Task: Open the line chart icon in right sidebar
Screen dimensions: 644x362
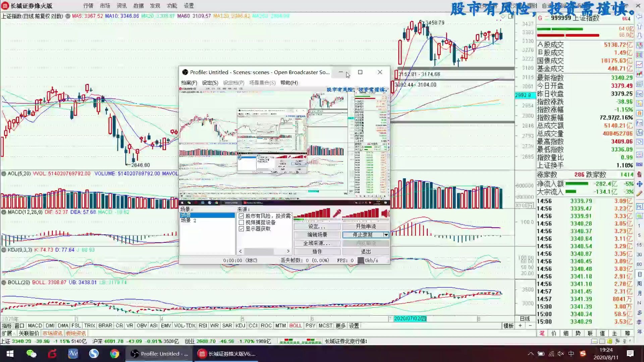Action: coord(639,64)
